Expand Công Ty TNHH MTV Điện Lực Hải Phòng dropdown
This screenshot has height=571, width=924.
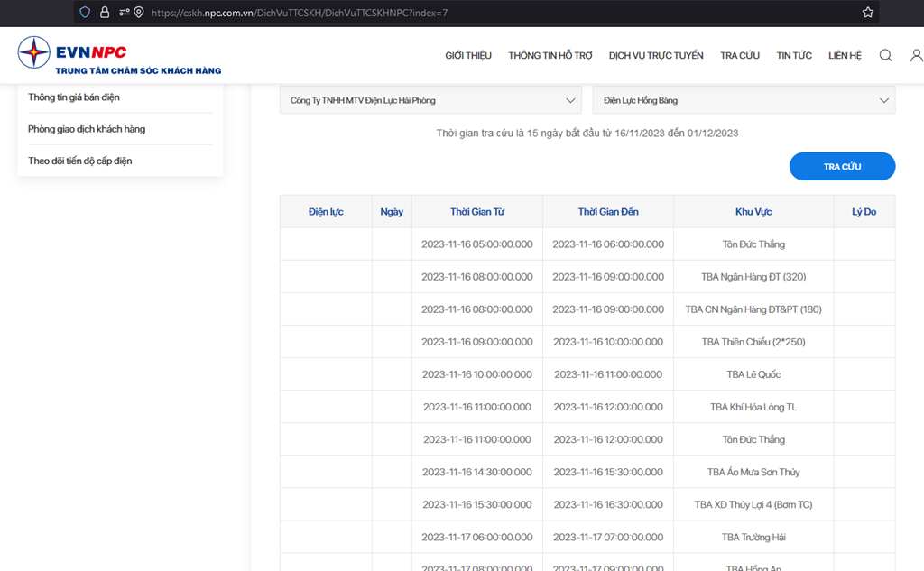pyautogui.click(x=430, y=100)
